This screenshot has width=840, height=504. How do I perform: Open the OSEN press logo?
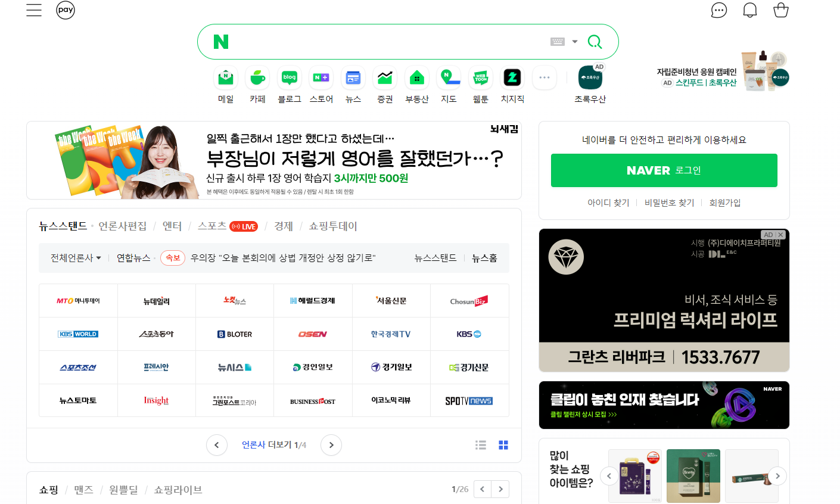click(313, 334)
